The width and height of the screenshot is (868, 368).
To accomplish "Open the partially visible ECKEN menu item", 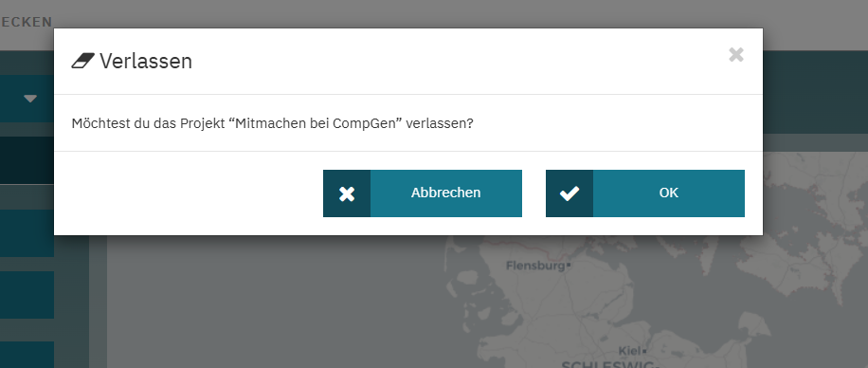I will pyautogui.click(x=26, y=22).
